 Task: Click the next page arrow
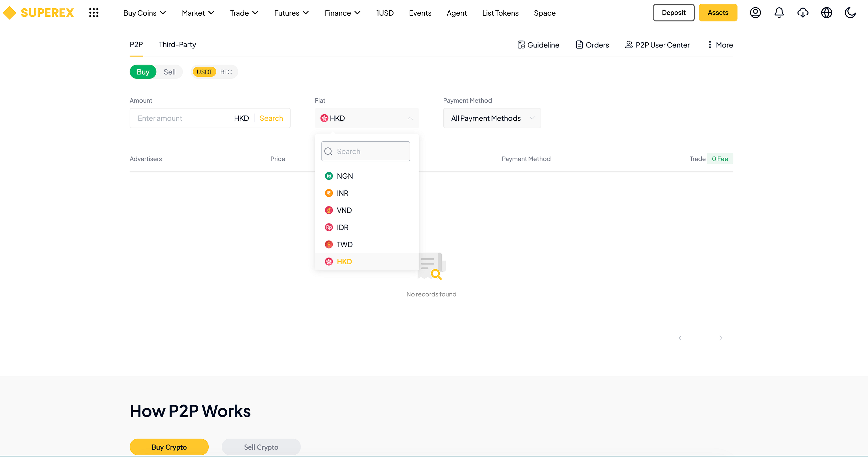click(x=720, y=338)
